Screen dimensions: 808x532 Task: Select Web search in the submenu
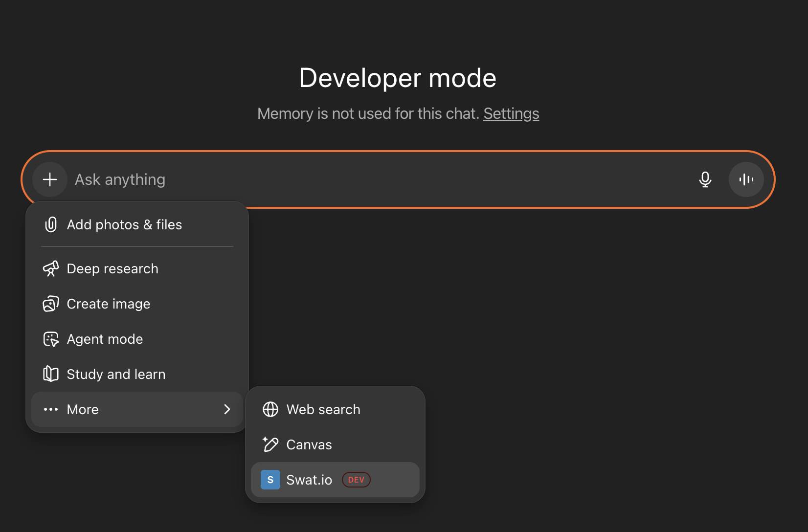pos(335,409)
